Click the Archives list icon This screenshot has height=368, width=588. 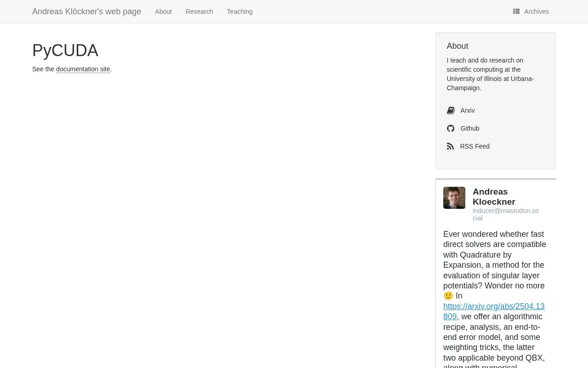point(516,11)
